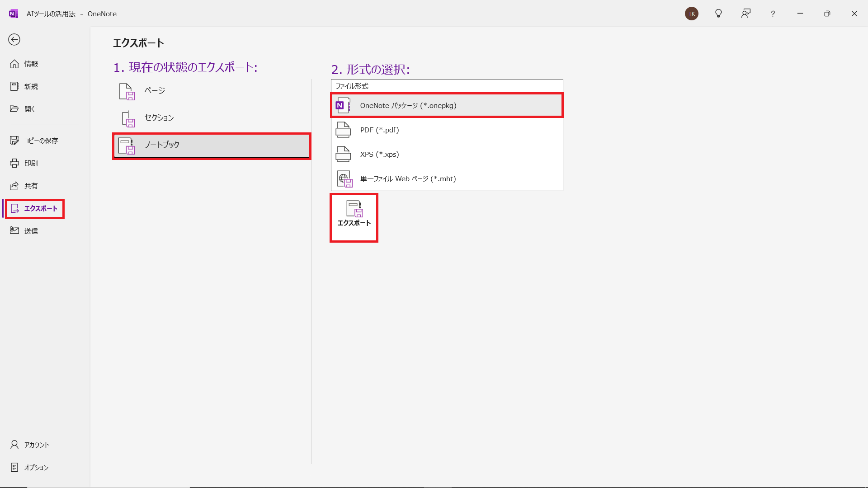Click the 2. 形式の選択: heading
Viewport: 868px width, 488px height.
tap(370, 70)
